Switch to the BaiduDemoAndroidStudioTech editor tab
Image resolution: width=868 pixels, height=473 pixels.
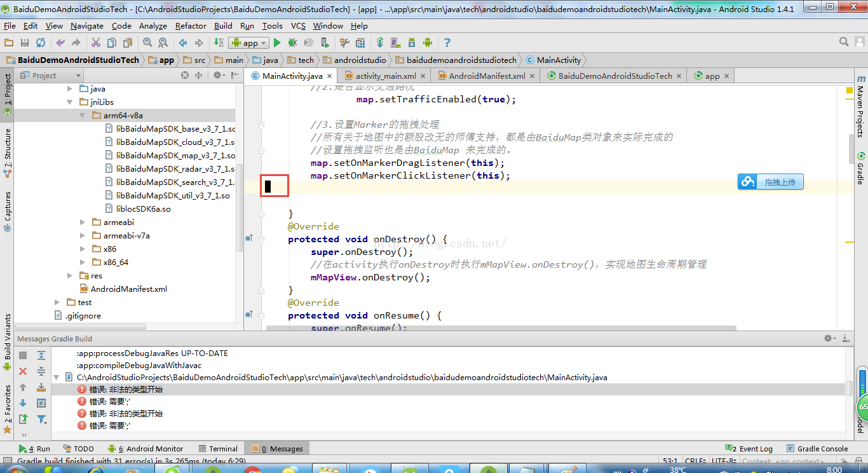pyautogui.click(x=615, y=76)
